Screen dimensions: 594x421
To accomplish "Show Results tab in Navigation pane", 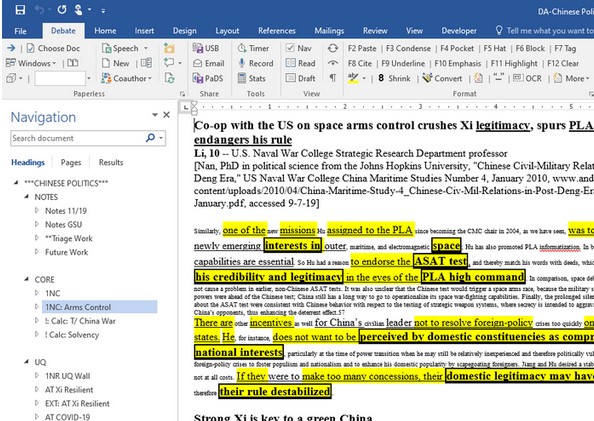I will coord(111,162).
